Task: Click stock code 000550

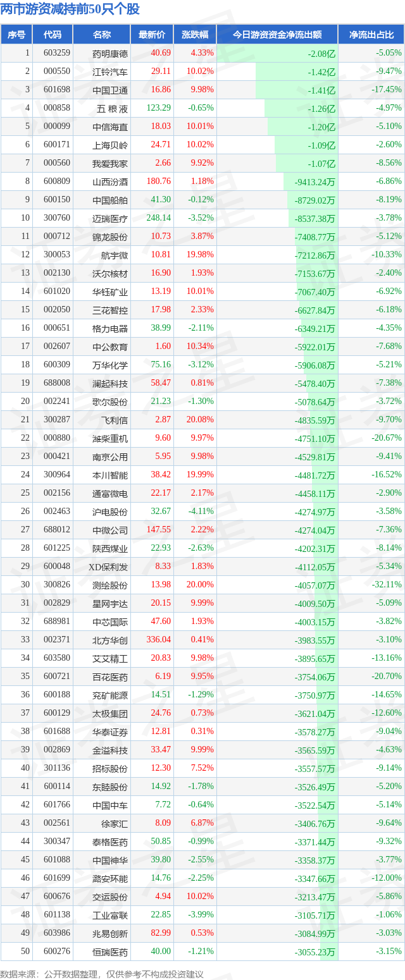Action: click(57, 71)
